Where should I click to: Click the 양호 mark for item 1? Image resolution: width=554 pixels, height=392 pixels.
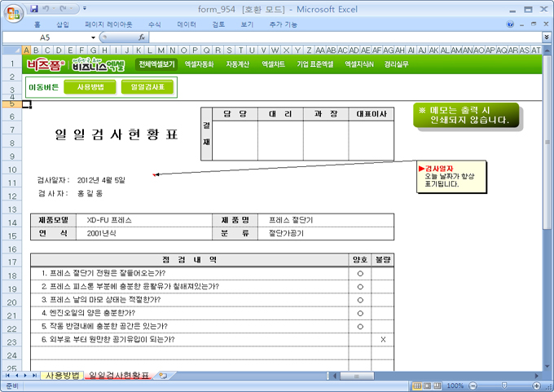[360, 274]
